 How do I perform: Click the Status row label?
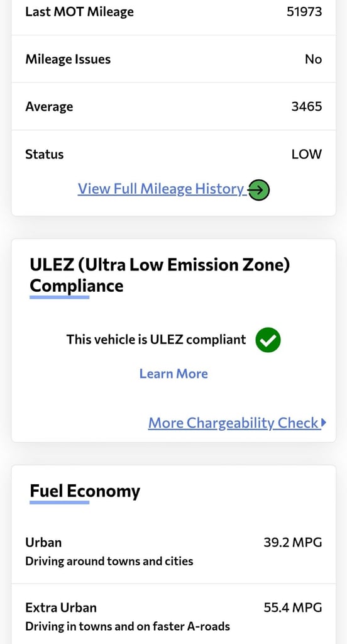tap(45, 155)
